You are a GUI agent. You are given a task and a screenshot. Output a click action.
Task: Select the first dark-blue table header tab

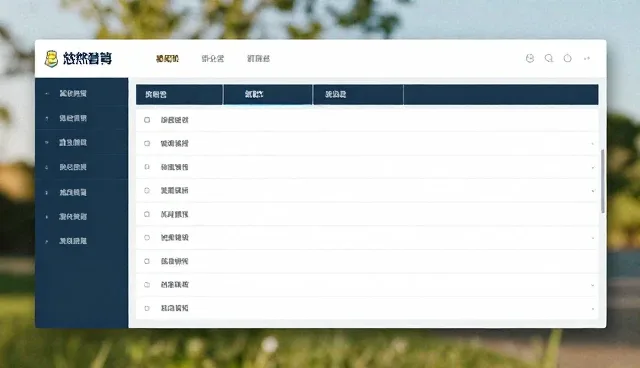click(x=179, y=95)
